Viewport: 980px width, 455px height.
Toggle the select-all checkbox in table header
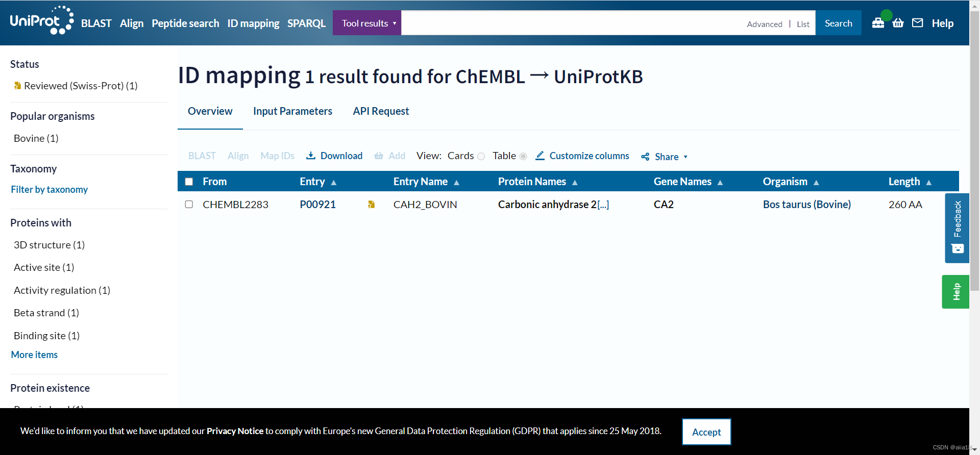click(x=189, y=182)
